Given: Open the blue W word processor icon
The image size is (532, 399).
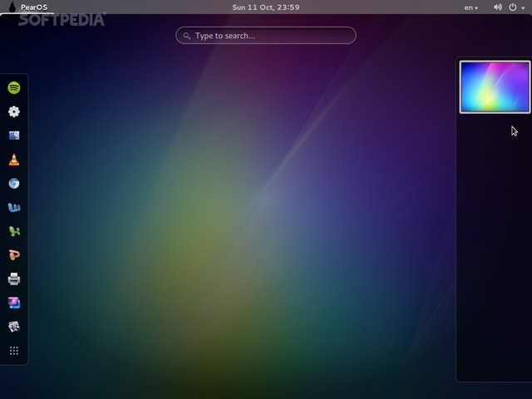Looking at the screenshot, I should pos(14,207).
